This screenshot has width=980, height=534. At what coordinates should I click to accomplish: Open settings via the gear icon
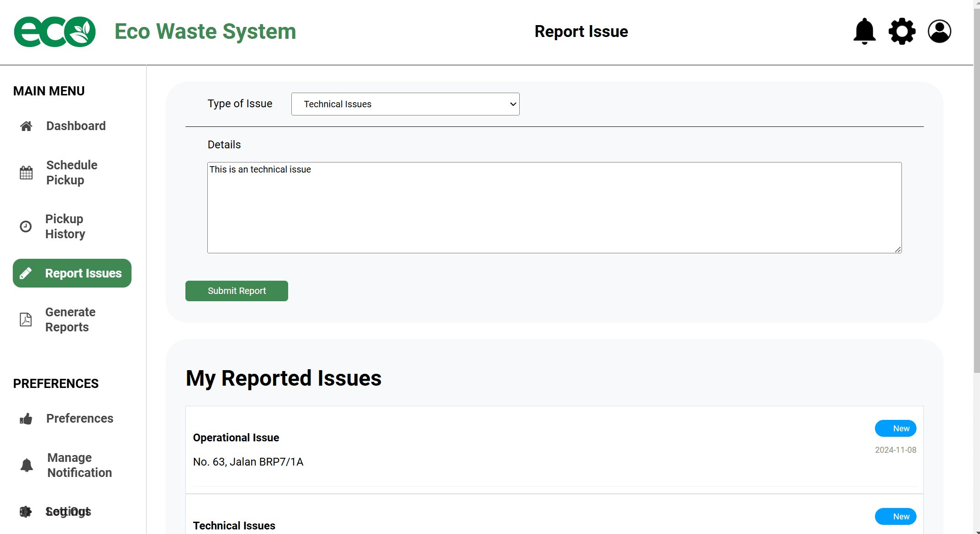pos(902,31)
